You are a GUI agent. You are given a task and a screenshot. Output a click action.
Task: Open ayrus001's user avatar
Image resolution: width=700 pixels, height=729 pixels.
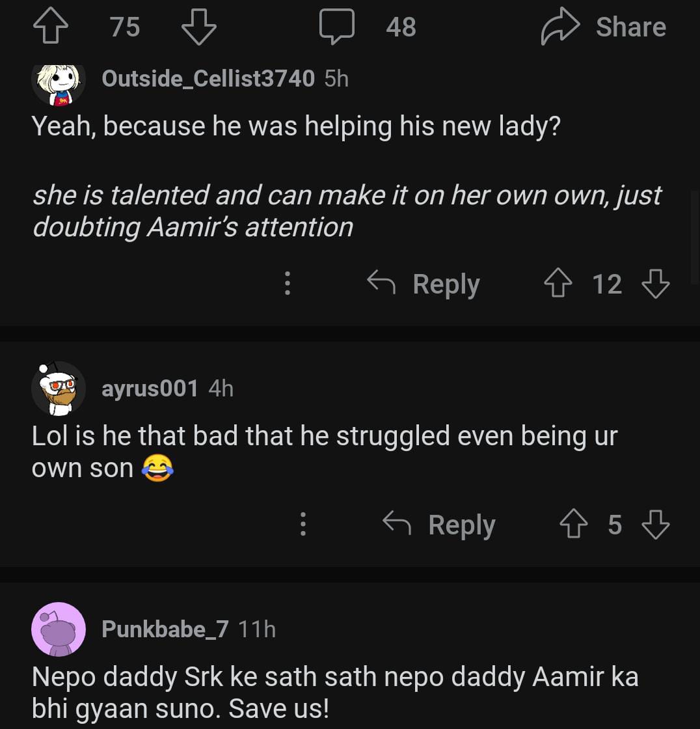click(x=59, y=389)
